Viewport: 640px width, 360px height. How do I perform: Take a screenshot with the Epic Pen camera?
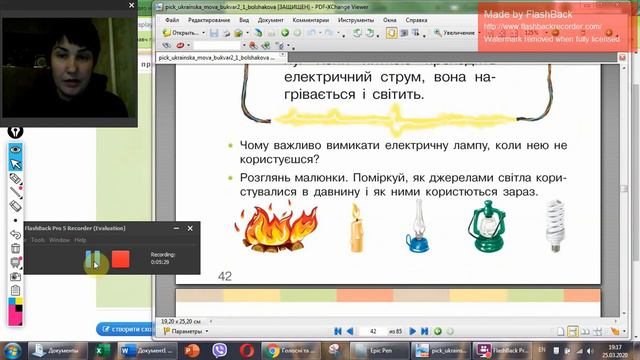(x=16, y=277)
